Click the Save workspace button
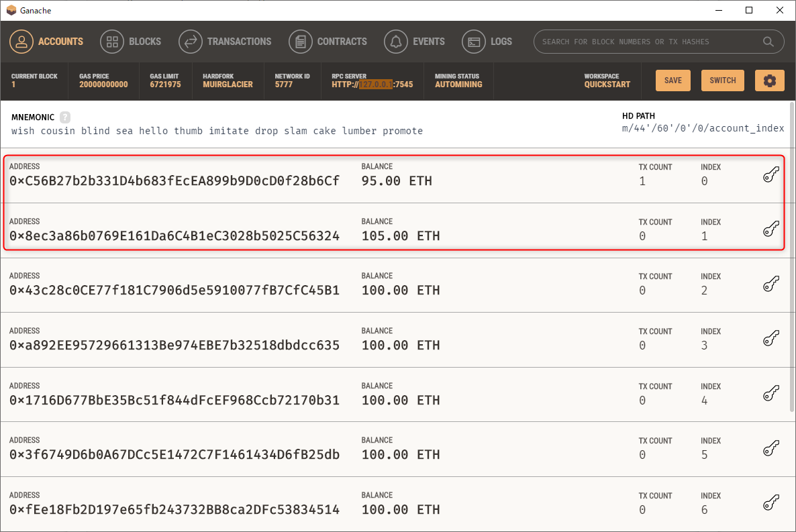796x532 pixels. (x=673, y=81)
